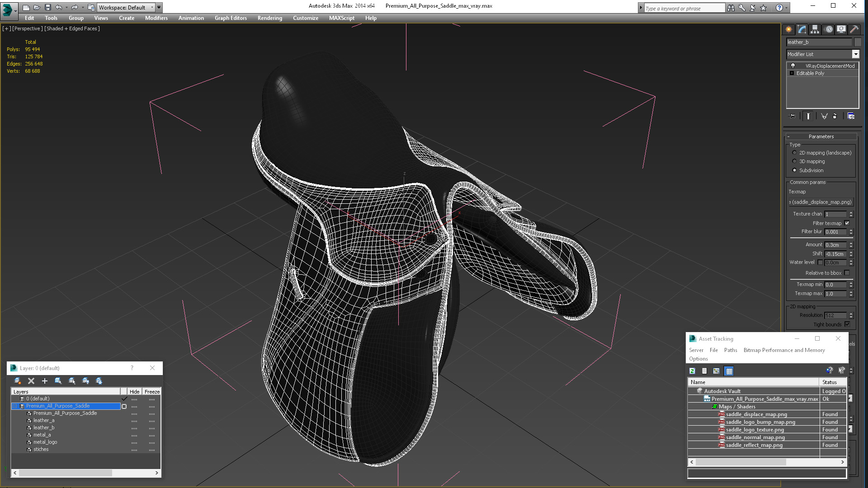Open the Modifiers menu
This screenshot has height=488, width=868.
click(x=156, y=18)
